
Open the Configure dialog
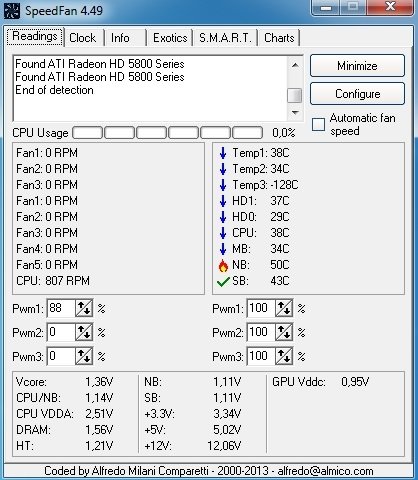[x=357, y=94]
